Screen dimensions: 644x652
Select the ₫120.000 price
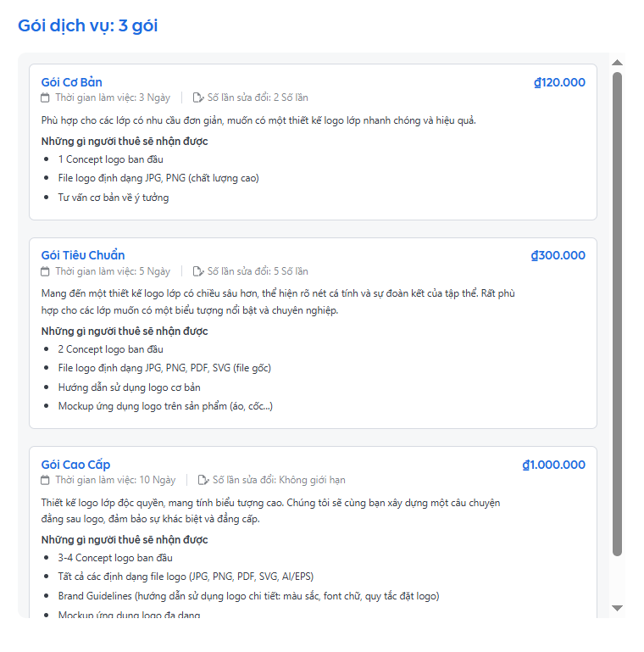pyautogui.click(x=559, y=82)
